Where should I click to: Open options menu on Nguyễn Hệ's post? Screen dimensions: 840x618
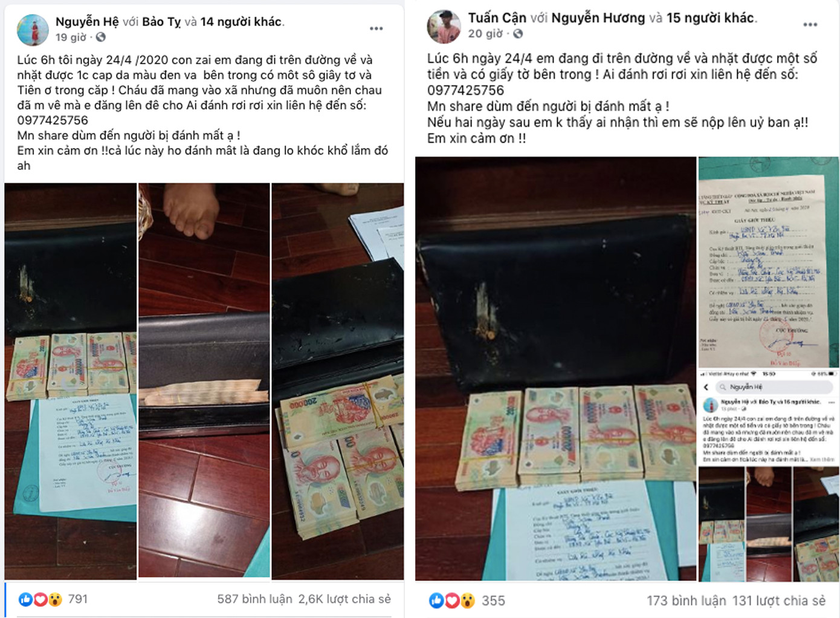tap(376, 28)
